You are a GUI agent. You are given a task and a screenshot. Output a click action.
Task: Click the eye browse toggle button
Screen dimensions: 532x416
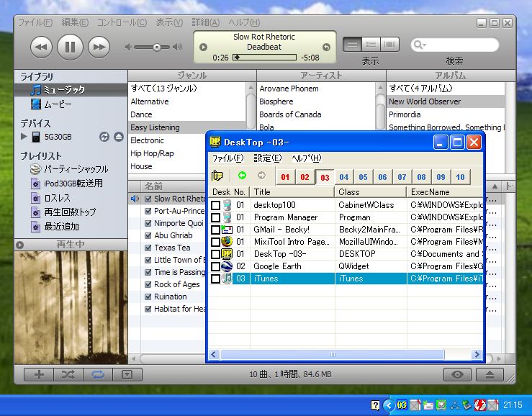click(x=457, y=374)
